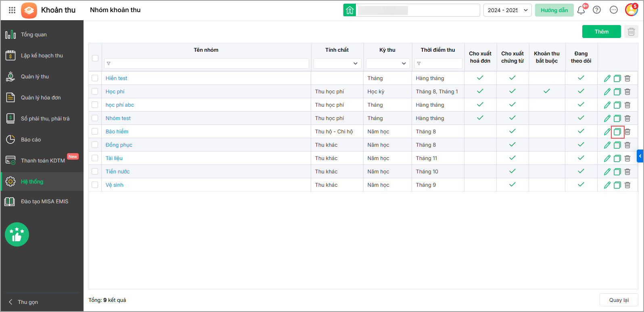Click the help question mark icon
The image size is (644, 312).
pyautogui.click(x=597, y=10)
